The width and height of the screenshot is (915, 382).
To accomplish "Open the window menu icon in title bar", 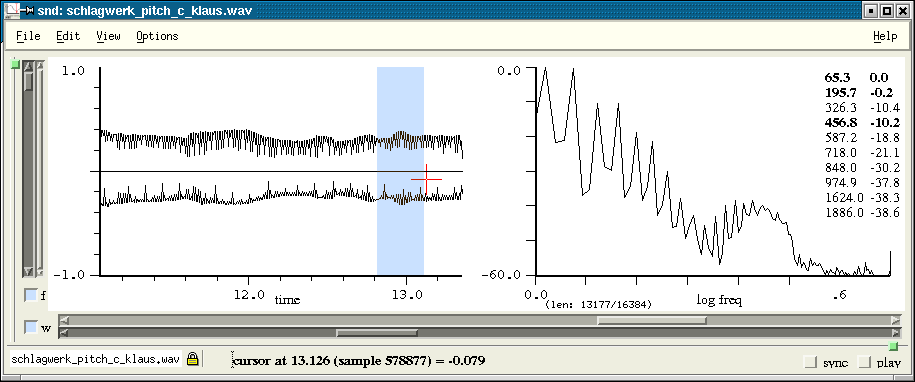I will coord(12,10).
